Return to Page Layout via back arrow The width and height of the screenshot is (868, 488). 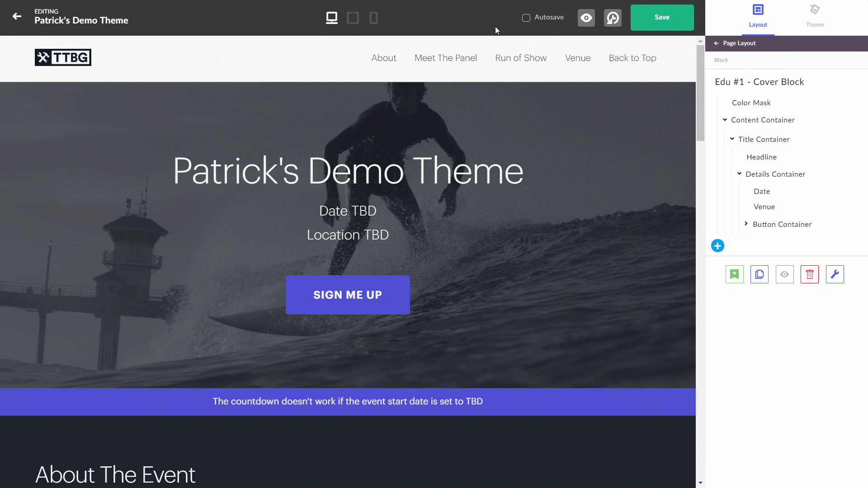pyautogui.click(x=716, y=43)
